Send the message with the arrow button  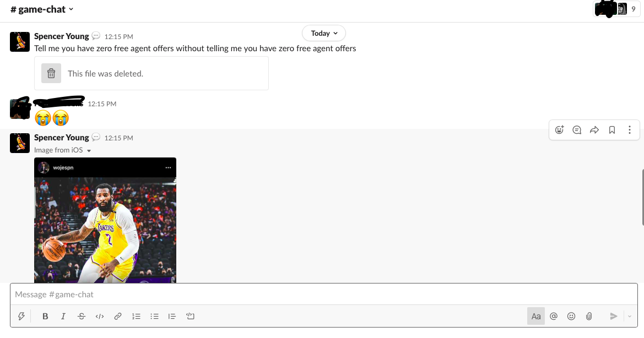point(614,317)
